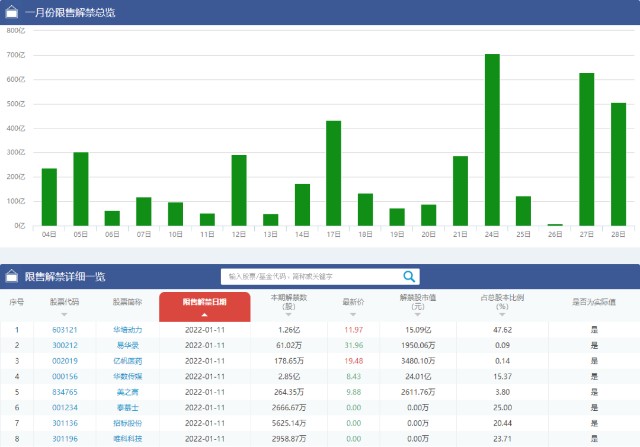Click the sort arrow under 占总股本比例
640x447 pixels.
coord(503,315)
